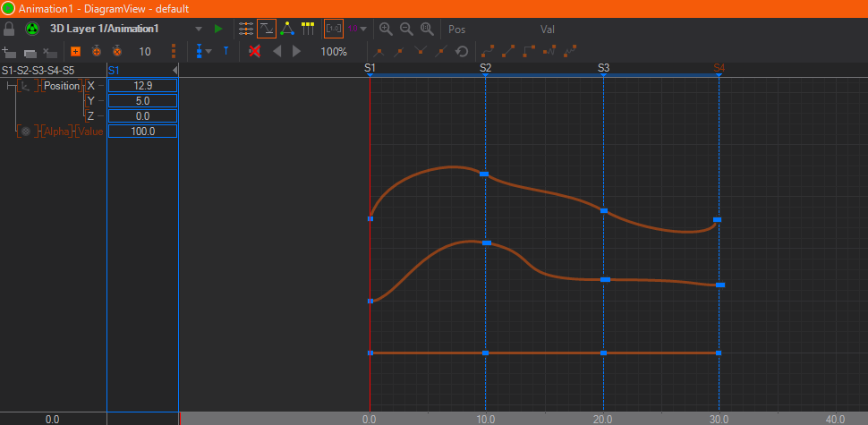Click the circular reset arrow icon
The width and height of the screenshot is (868, 425).
(462, 52)
